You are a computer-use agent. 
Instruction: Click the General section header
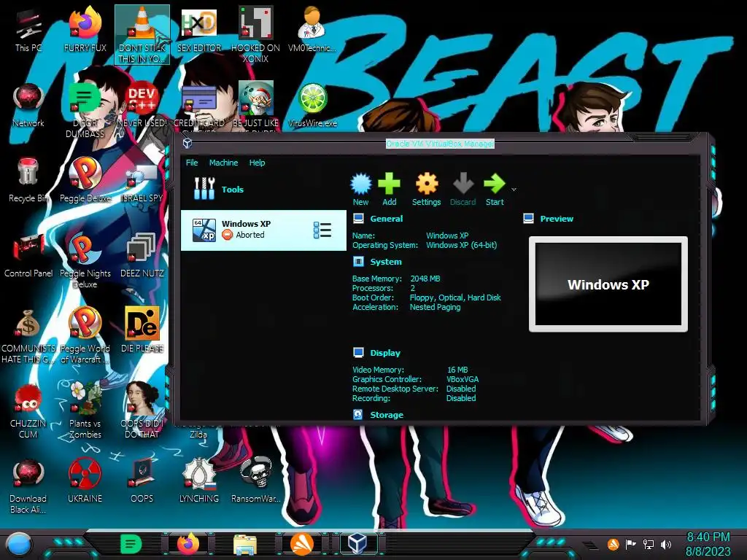(387, 219)
